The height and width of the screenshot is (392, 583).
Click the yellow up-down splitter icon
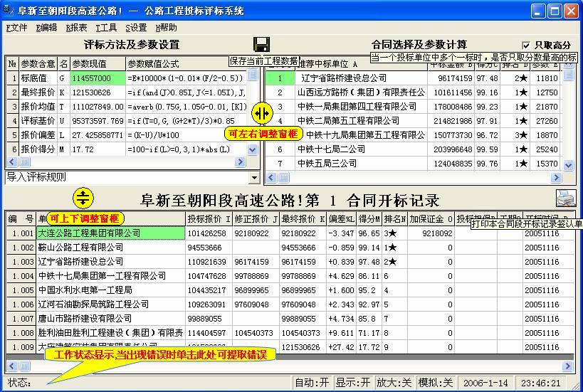tap(83, 198)
